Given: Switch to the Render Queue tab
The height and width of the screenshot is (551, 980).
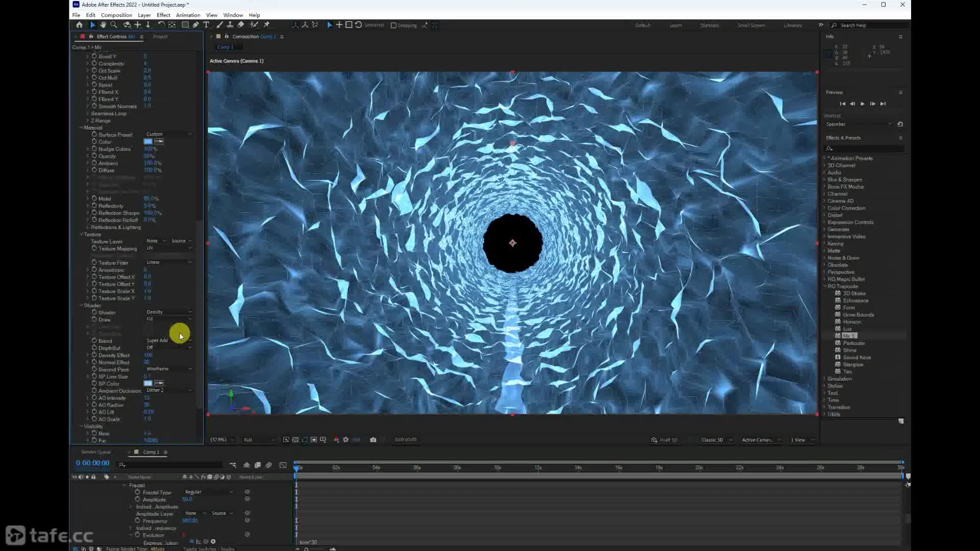Looking at the screenshot, I should [96, 452].
